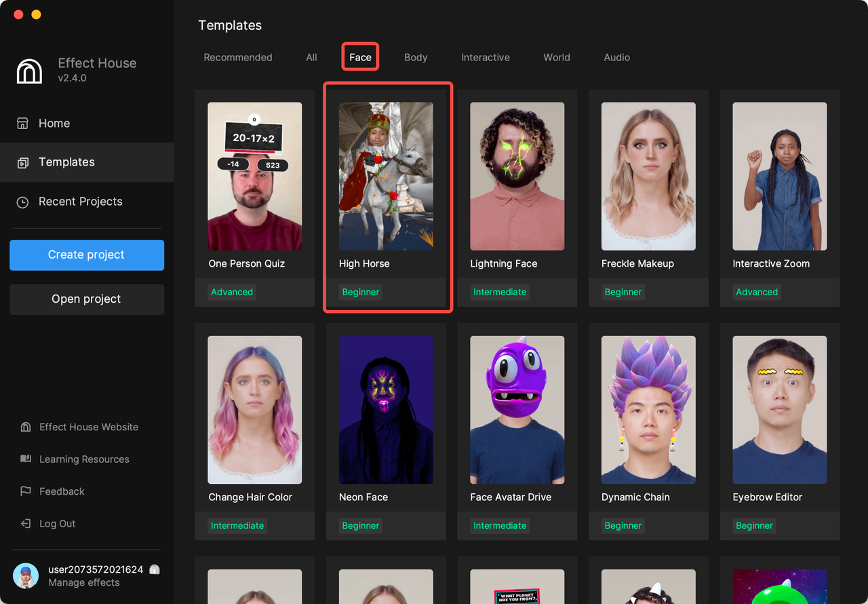Click the v2.4.0 version label
868x604 pixels.
(73, 78)
